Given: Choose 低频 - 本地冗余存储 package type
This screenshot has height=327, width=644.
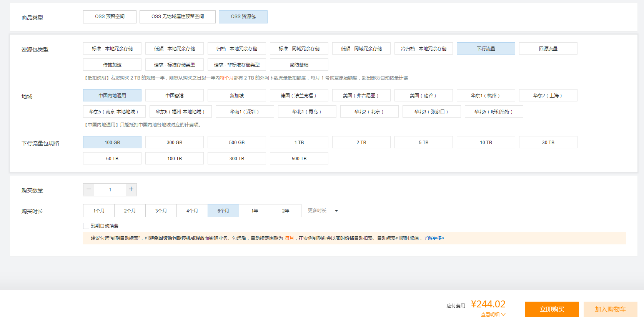Looking at the screenshot, I should click(175, 48).
